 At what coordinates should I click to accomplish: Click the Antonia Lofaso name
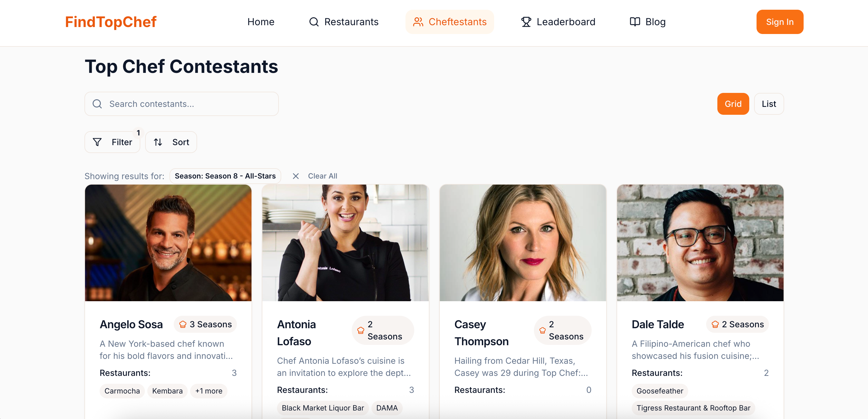click(x=296, y=332)
